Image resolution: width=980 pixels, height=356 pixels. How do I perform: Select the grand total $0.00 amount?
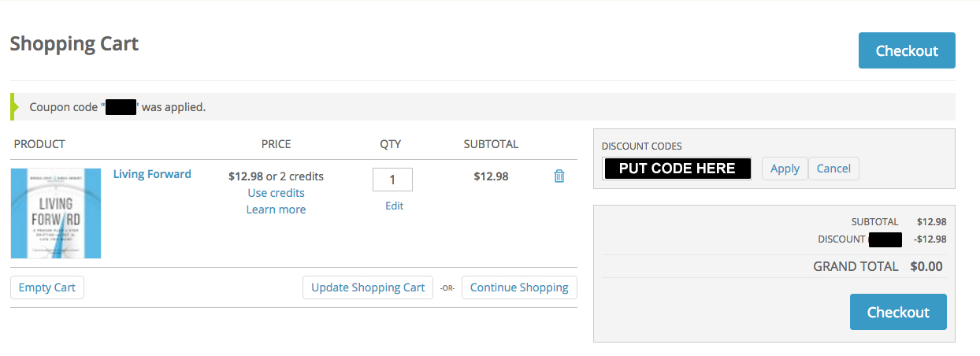point(926,266)
